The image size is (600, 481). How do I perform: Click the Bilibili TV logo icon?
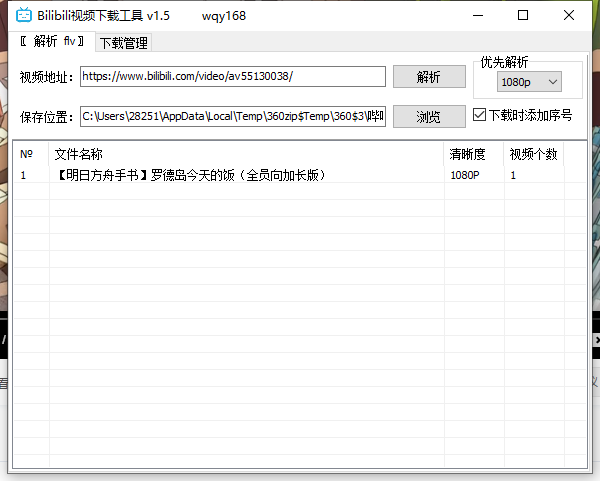(x=24, y=15)
